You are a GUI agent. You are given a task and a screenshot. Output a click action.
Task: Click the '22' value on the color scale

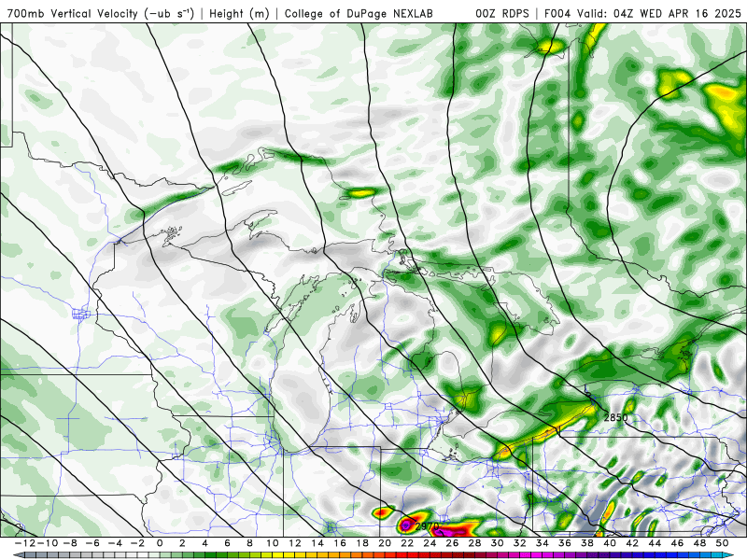407,543
